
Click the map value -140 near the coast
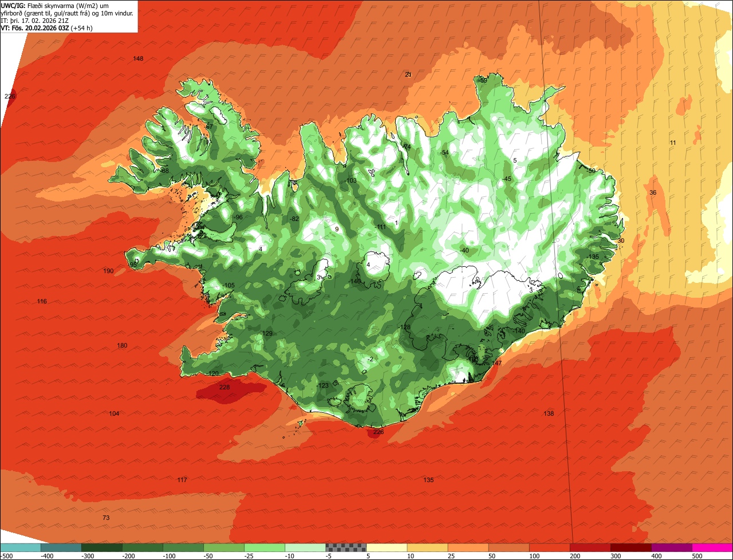(x=519, y=331)
